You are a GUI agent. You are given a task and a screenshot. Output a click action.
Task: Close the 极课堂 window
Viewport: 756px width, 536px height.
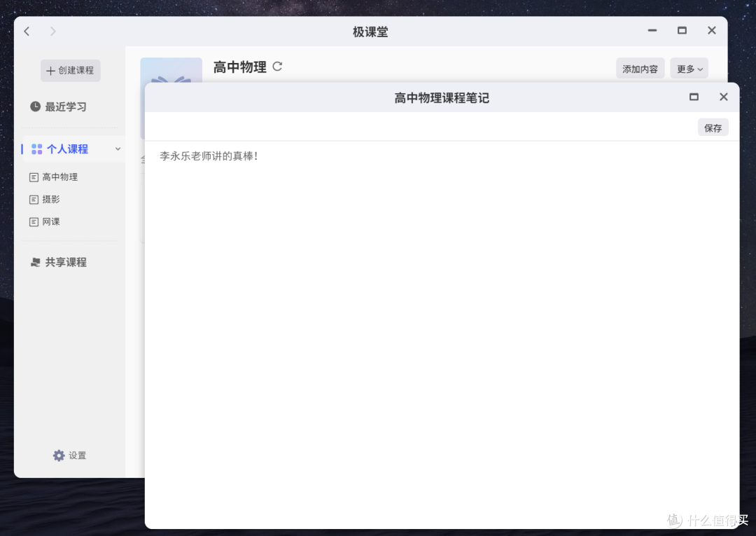[712, 30]
